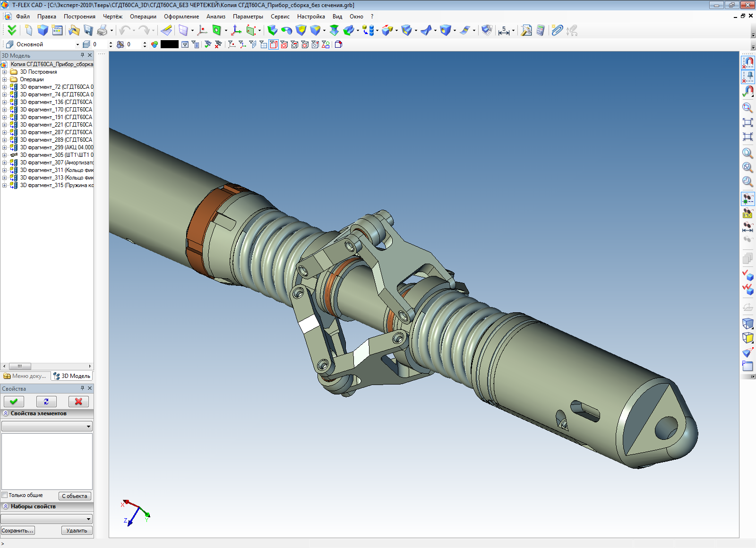Open the black color swatch
The width and height of the screenshot is (756, 548).
[169, 44]
